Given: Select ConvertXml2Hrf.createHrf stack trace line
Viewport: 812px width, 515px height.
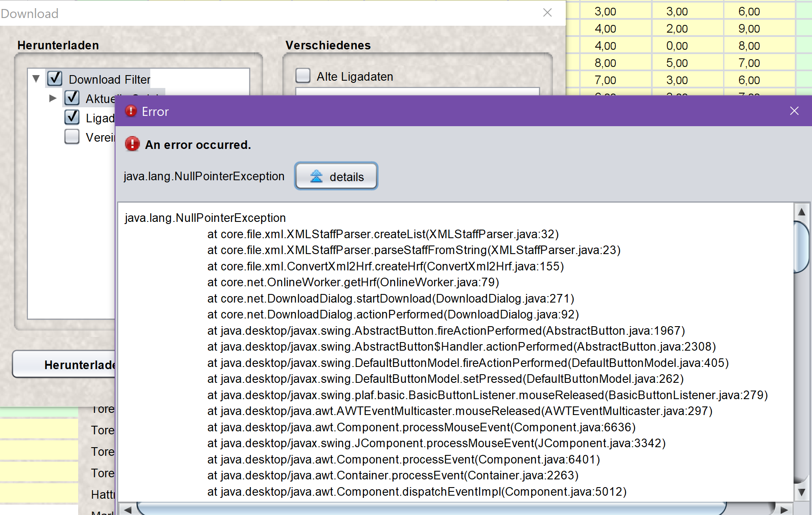Looking at the screenshot, I should coord(386,267).
